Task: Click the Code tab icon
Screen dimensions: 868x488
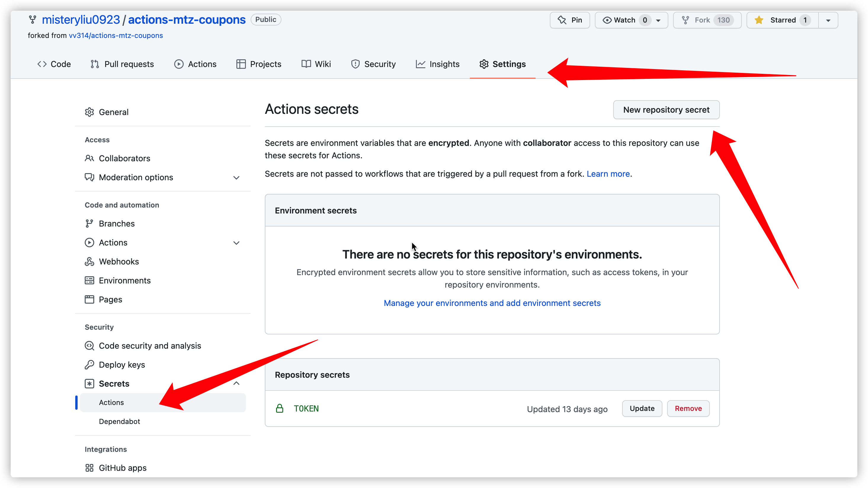Action: point(42,64)
